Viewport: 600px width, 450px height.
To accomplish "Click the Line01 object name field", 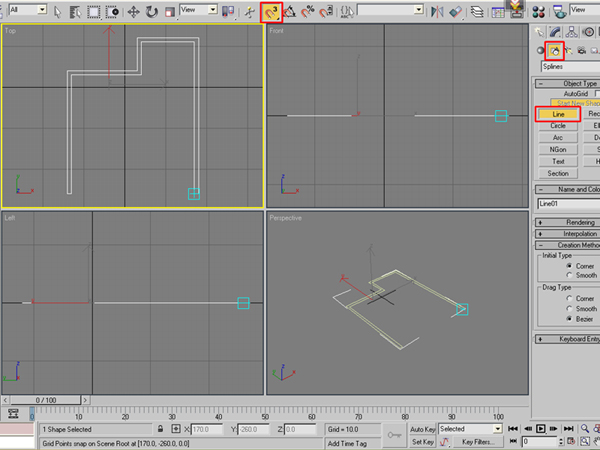I will 569,204.
